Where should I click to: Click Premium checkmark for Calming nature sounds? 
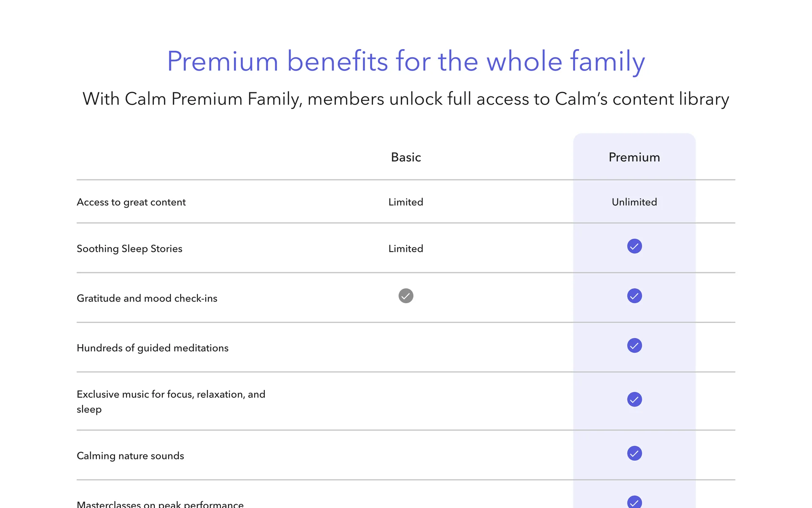pos(634,453)
